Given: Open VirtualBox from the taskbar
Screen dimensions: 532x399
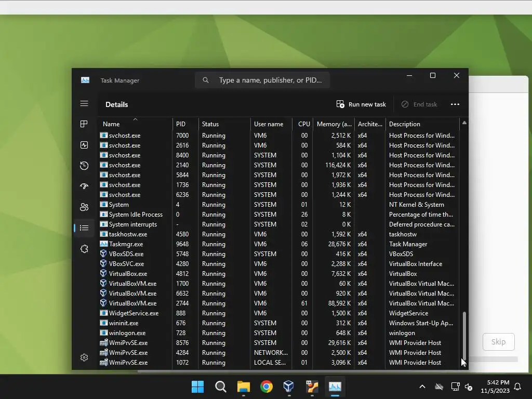Looking at the screenshot, I should pos(289,387).
